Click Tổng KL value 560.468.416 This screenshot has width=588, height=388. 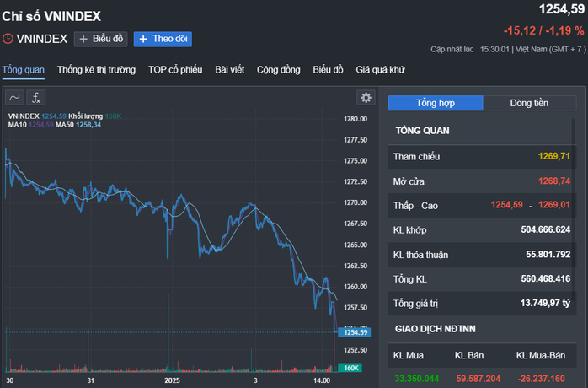[546, 278]
